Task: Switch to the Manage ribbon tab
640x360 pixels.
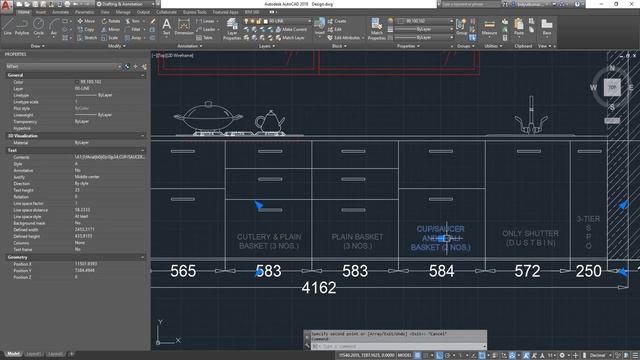Action: pos(123,12)
